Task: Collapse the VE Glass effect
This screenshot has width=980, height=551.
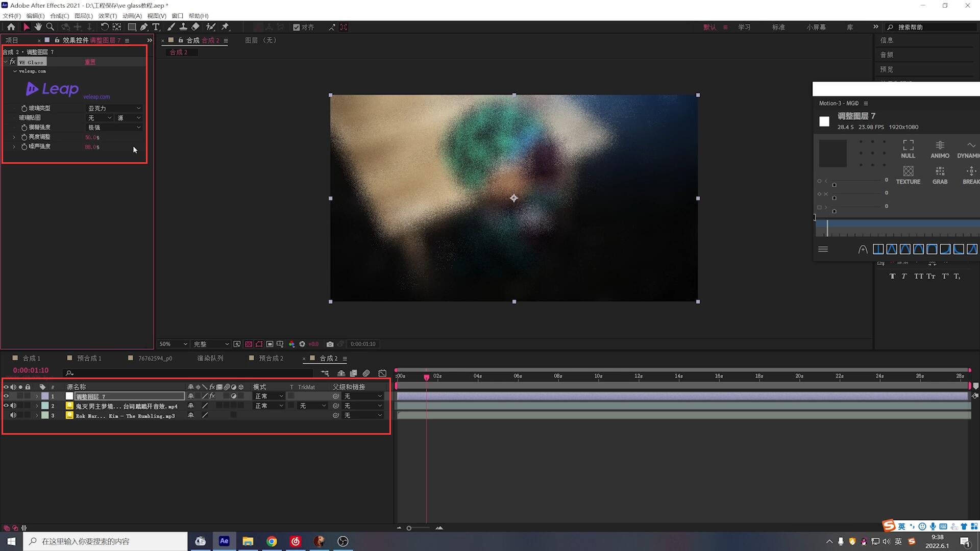Action: pos(6,62)
